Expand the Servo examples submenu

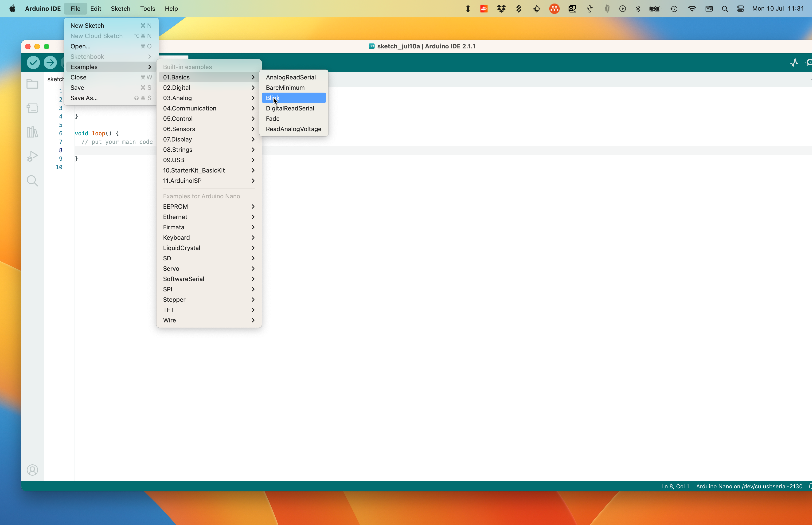point(209,269)
